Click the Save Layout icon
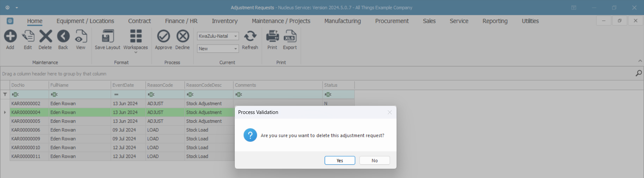644x178 pixels. (107, 36)
